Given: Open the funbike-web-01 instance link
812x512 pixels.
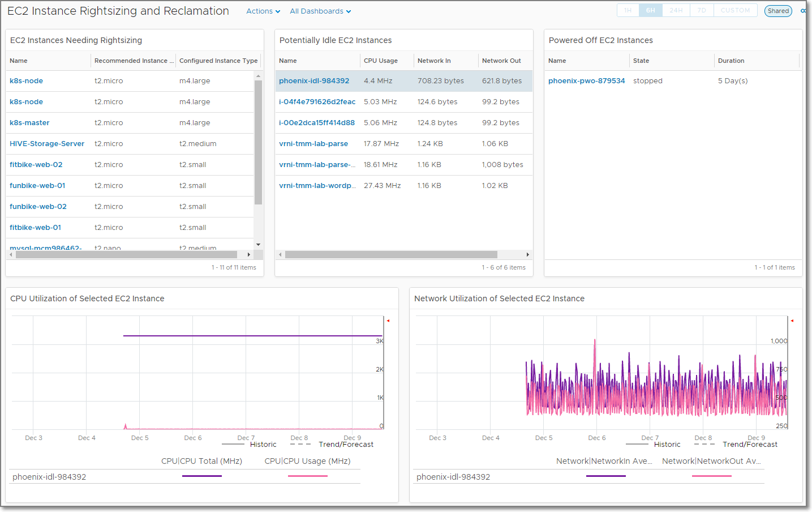Looking at the screenshot, I should (x=37, y=186).
